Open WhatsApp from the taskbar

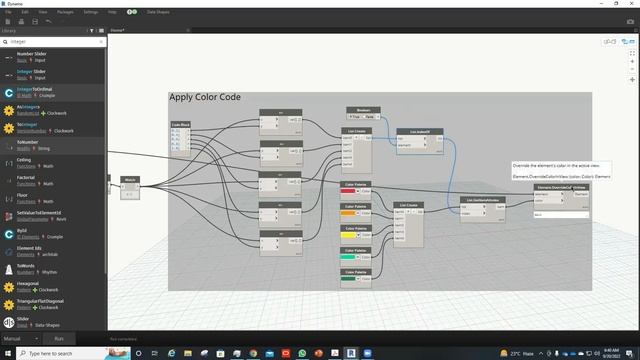[x=302, y=353]
